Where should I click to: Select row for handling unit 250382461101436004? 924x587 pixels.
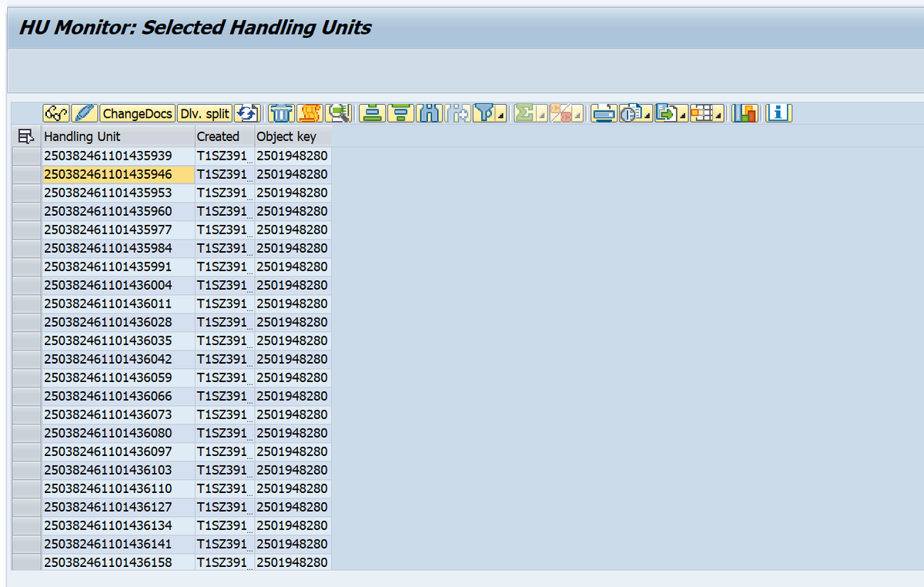coord(27,285)
